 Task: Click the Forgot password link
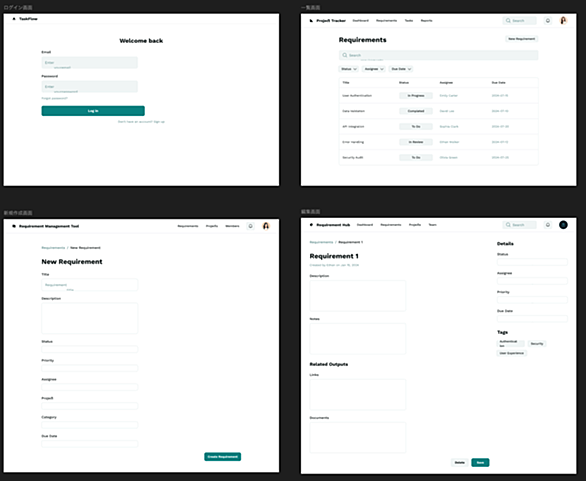pos(55,98)
